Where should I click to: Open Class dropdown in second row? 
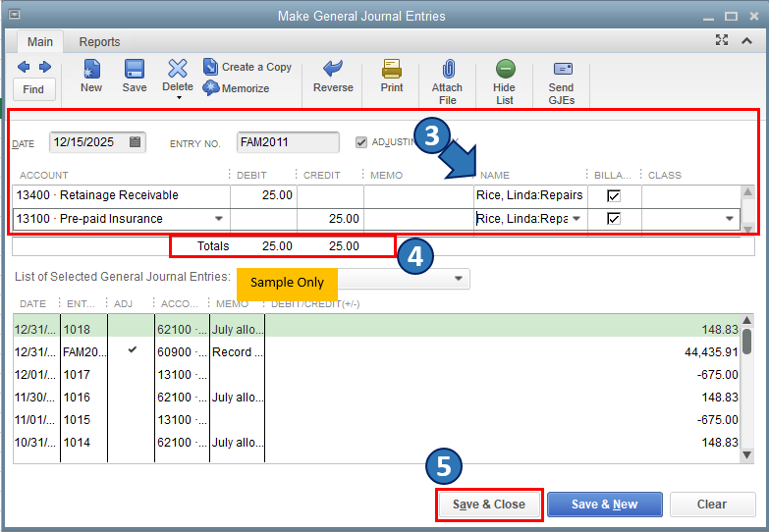[x=730, y=219]
